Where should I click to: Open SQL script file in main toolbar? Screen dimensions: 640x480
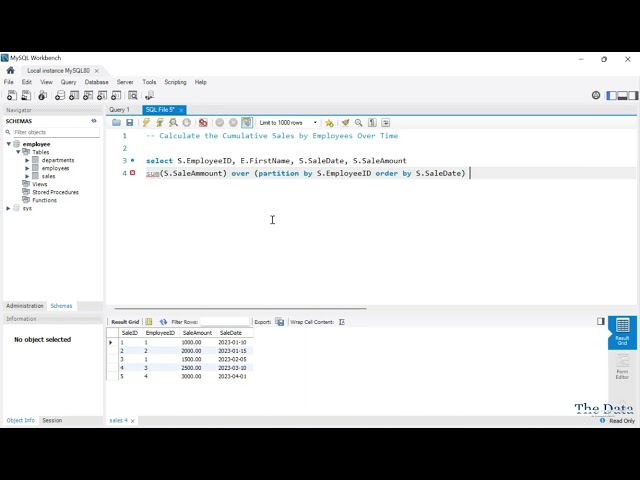click(26, 96)
